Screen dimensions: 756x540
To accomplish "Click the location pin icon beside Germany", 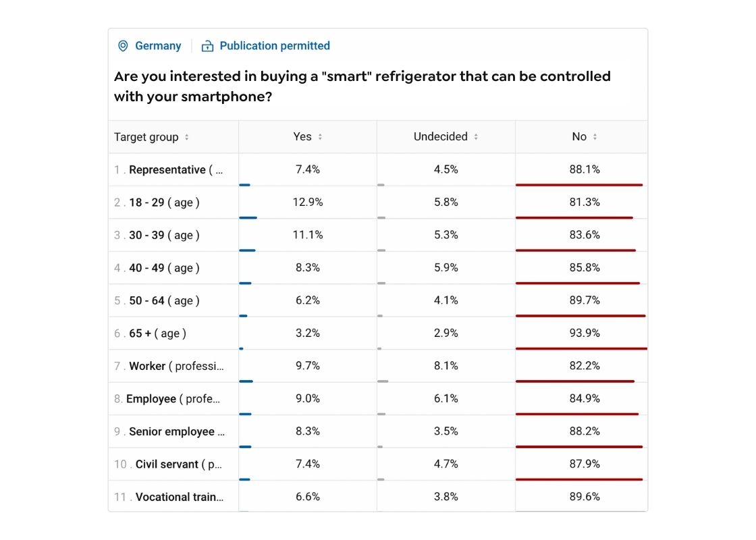I will coord(122,46).
